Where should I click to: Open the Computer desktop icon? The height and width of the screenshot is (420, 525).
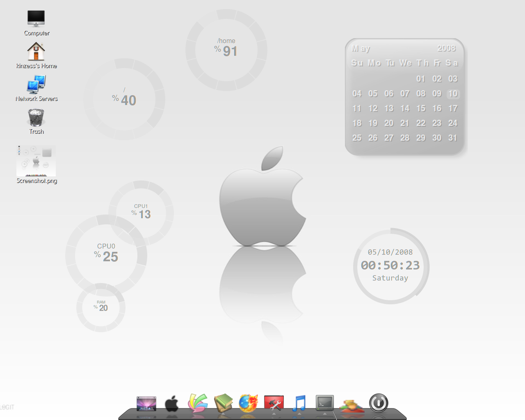(36, 18)
